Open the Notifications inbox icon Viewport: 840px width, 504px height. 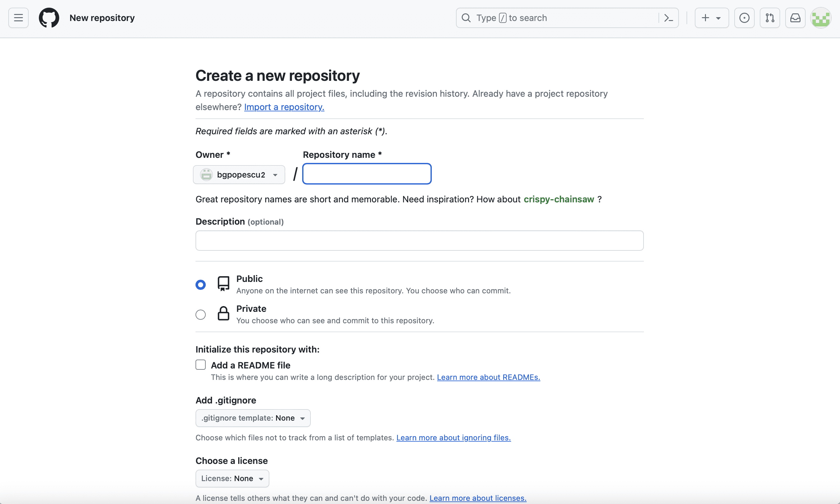click(795, 18)
